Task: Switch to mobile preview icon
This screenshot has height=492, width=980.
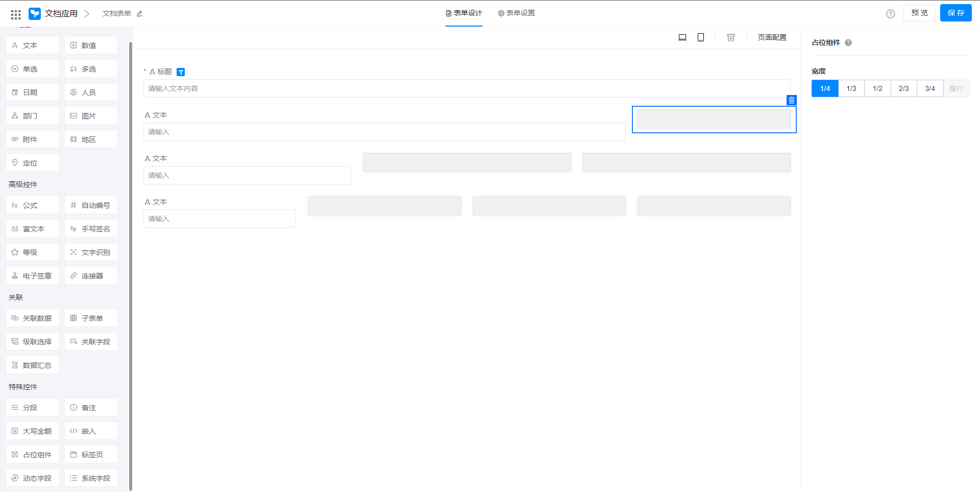Action: [x=701, y=37]
